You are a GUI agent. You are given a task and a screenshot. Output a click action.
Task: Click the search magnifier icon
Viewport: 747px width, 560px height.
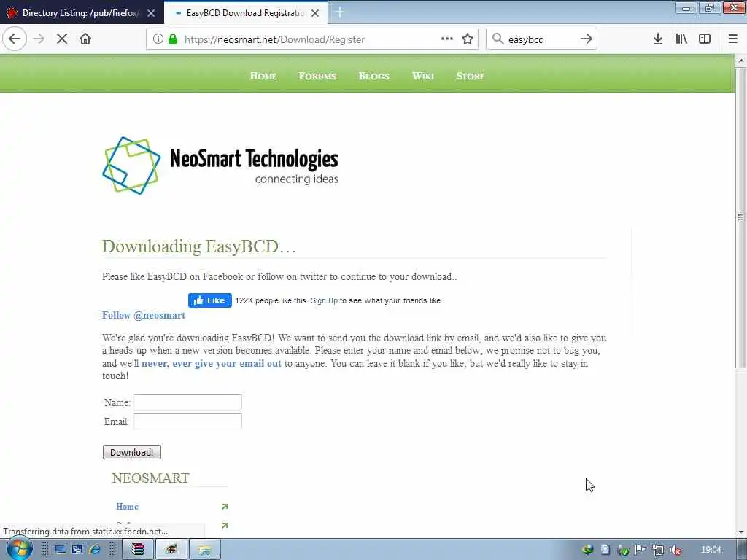click(498, 39)
